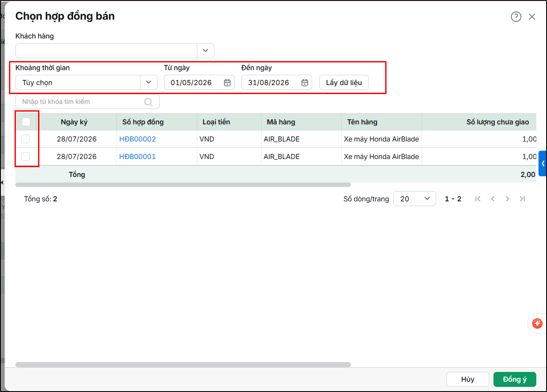This screenshot has height=392, width=547.
Task: Go to the first page icon
Action: pyautogui.click(x=478, y=199)
